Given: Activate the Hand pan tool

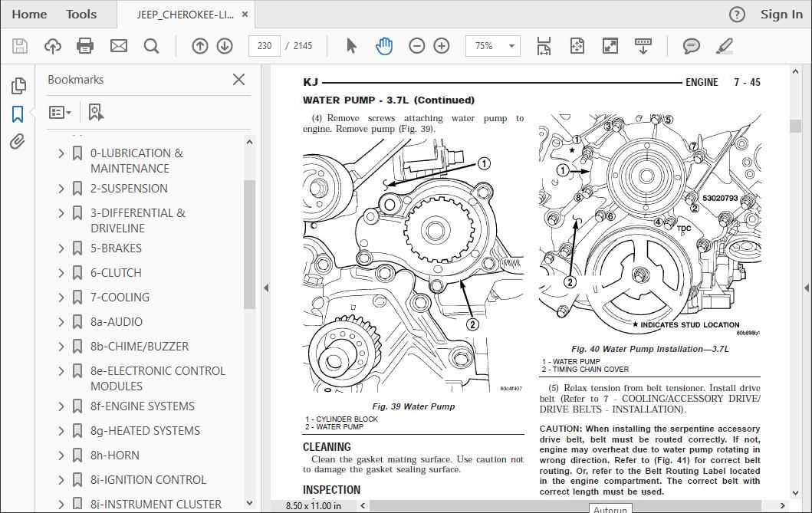Looking at the screenshot, I should pos(383,46).
